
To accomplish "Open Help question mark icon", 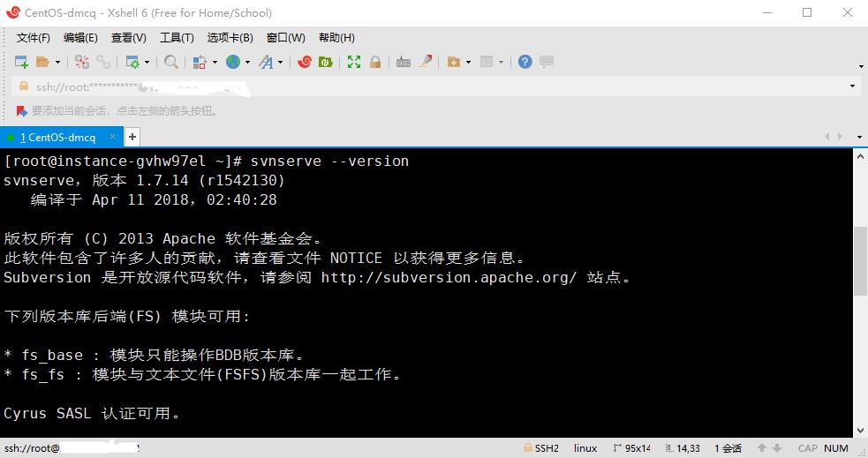I will click(525, 62).
